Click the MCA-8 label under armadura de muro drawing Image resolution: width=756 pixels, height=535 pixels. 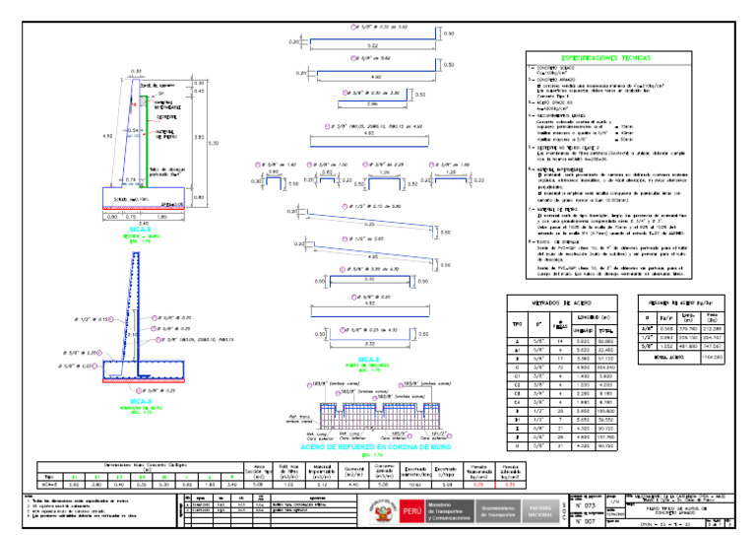(x=141, y=401)
